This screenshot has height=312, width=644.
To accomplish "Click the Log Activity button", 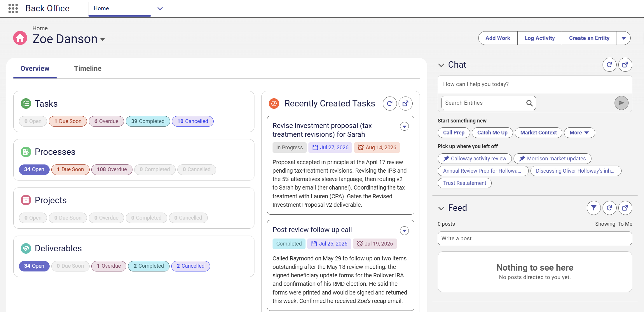I will [x=540, y=38].
